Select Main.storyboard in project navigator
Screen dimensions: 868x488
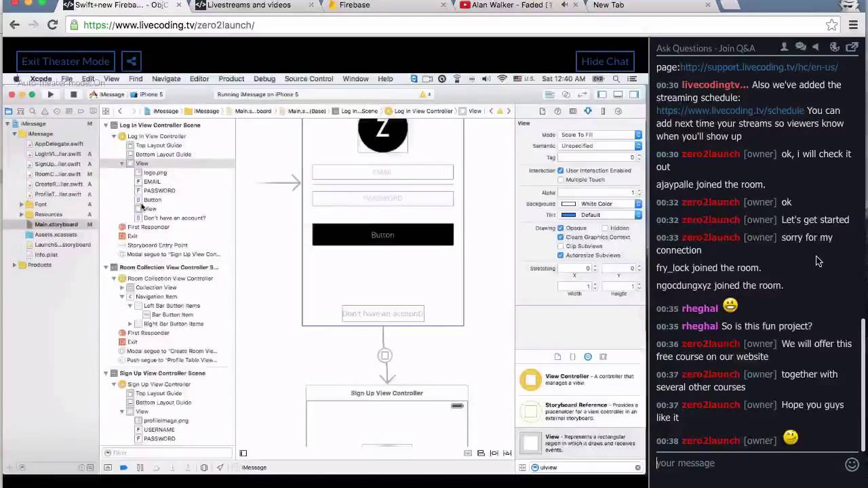tap(56, 225)
